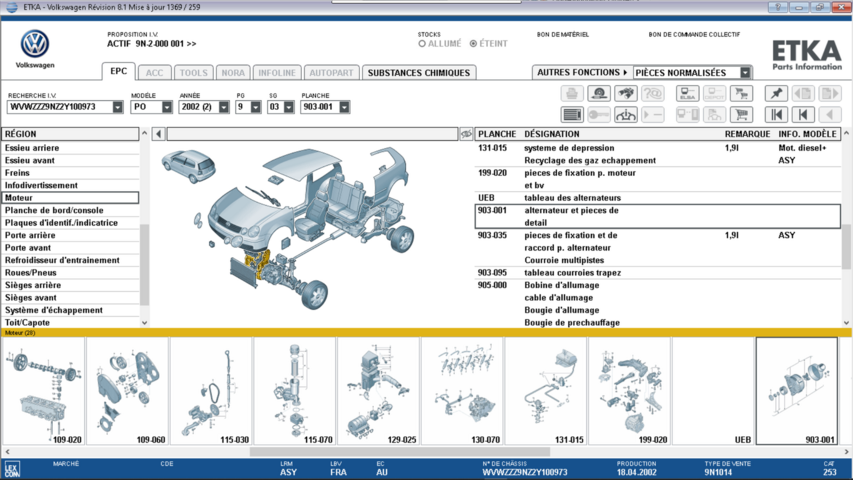Click the RÉGION column header
Screen dimensions: 853x480
pos(70,134)
